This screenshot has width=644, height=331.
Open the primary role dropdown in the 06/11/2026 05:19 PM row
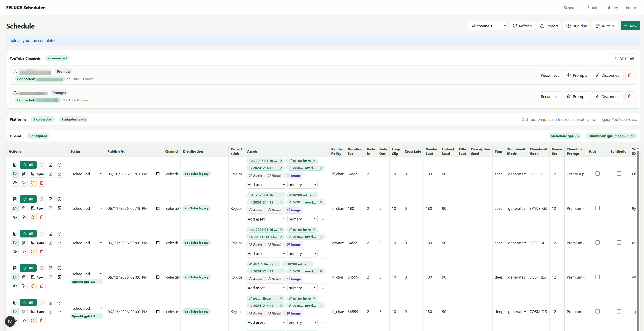tap(302, 219)
